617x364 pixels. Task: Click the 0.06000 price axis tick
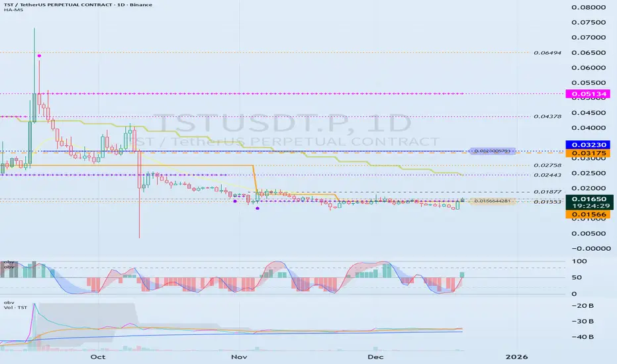(x=589, y=68)
